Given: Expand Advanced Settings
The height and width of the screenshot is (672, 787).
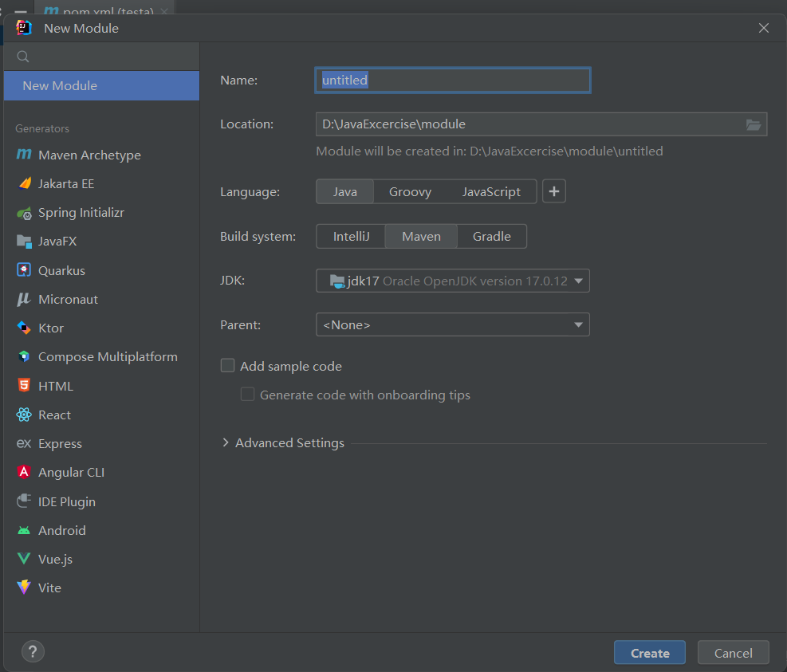Looking at the screenshot, I should pos(226,442).
